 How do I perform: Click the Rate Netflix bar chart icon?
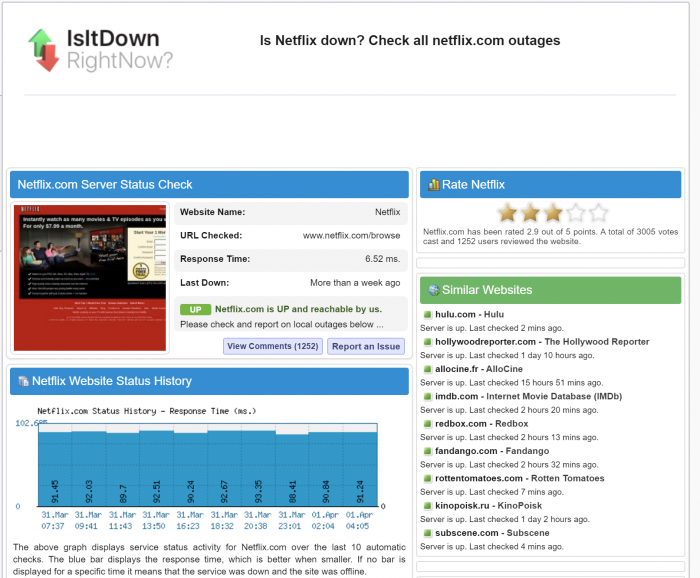click(x=433, y=185)
